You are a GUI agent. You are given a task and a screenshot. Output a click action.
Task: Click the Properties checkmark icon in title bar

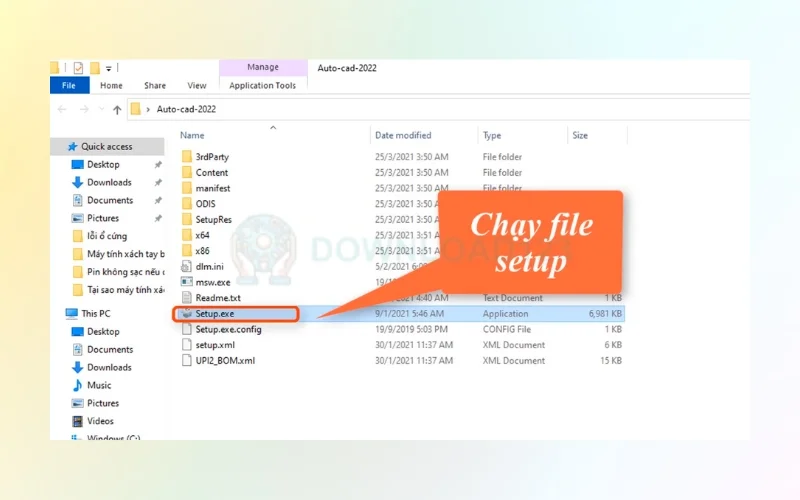[78, 68]
